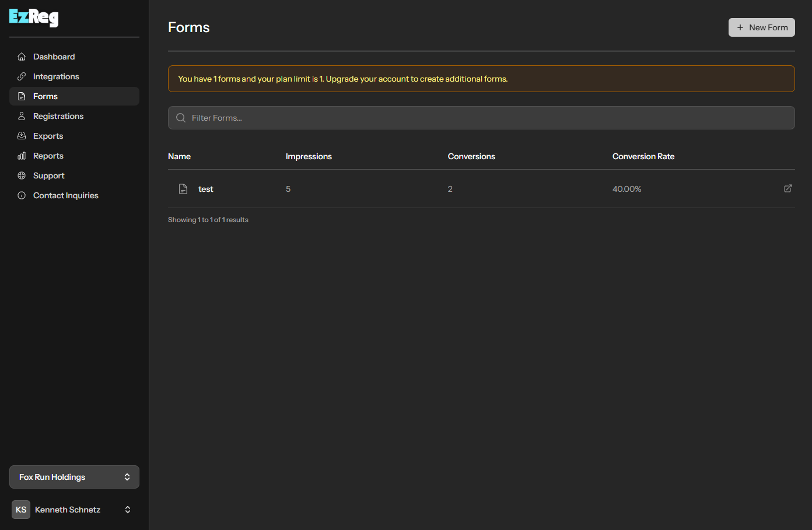Open Exports via its sidebar icon
This screenshot has height=530, width=812.
click(22, 135)
